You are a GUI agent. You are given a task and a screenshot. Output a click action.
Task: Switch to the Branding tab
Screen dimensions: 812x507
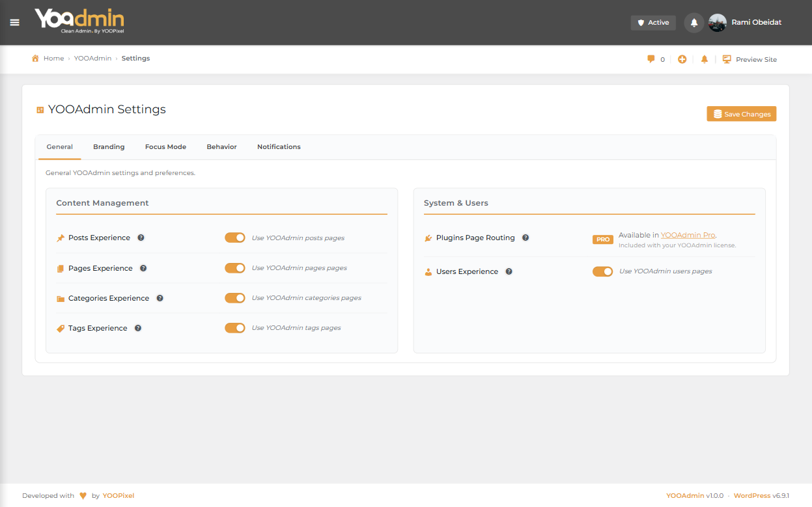(x=109, y=147)
